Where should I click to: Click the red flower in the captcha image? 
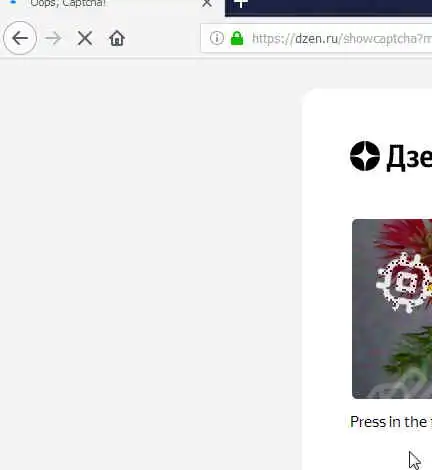(x=407, y=236)
